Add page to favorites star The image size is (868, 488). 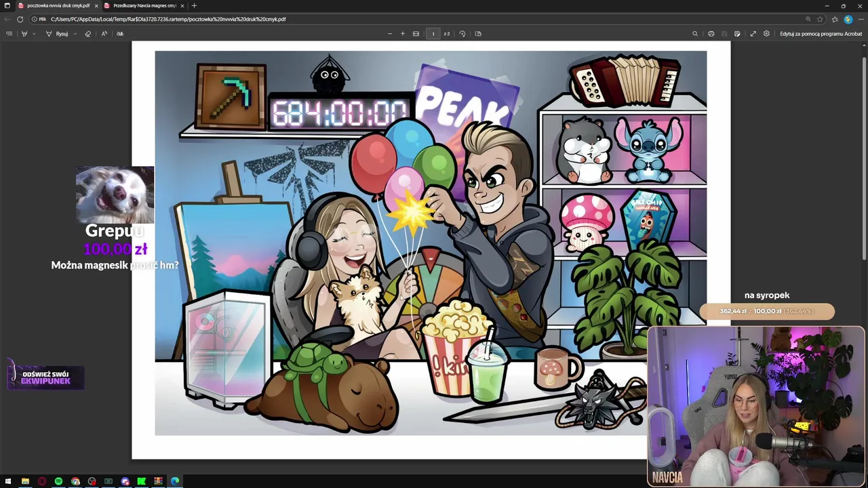pos(820,19)
